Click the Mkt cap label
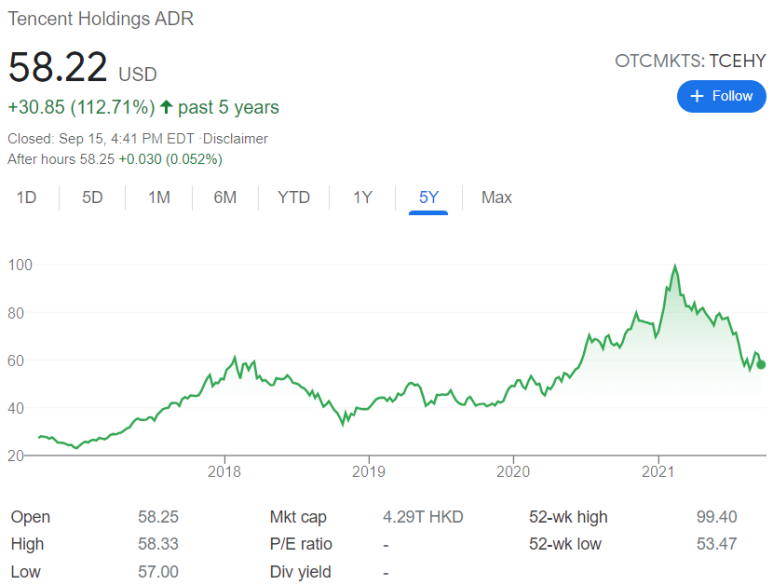This screenshot has height=585, width=773. pyautogui.click(x=298, y=517)
